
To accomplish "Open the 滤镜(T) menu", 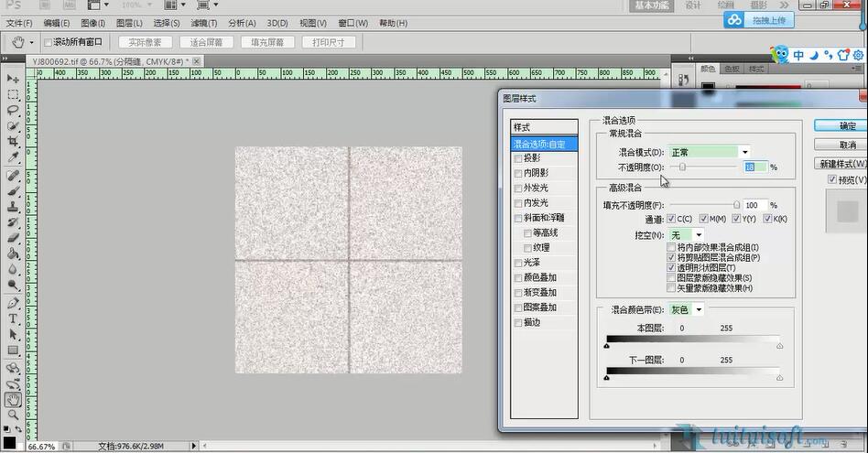I will (203, 23).
